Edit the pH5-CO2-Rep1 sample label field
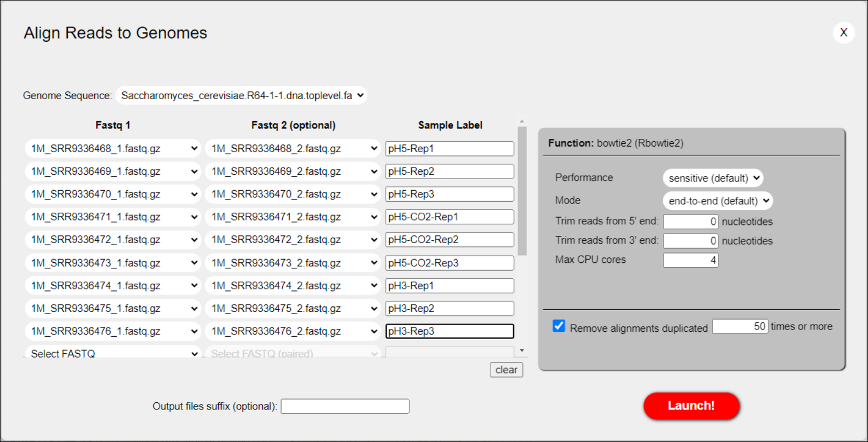The width and height of the screenshot is (868, 442). tap(450, 217)
